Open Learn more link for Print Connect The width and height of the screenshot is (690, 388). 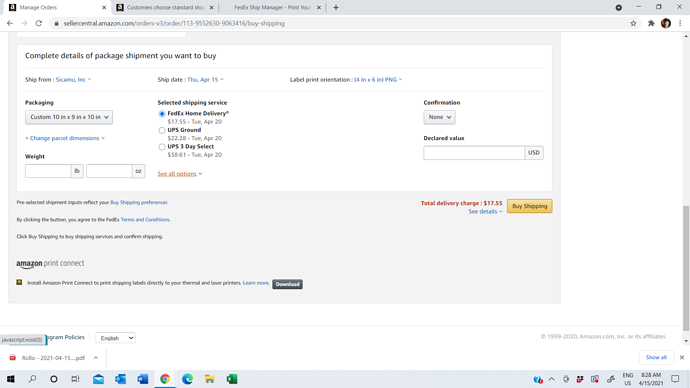(256, 283)
